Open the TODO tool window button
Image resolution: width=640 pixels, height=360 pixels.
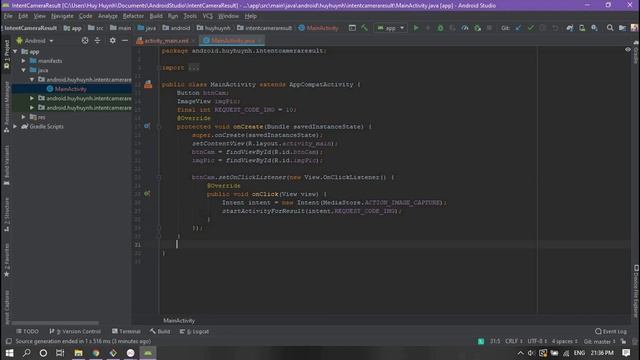(x=27, y=331)
